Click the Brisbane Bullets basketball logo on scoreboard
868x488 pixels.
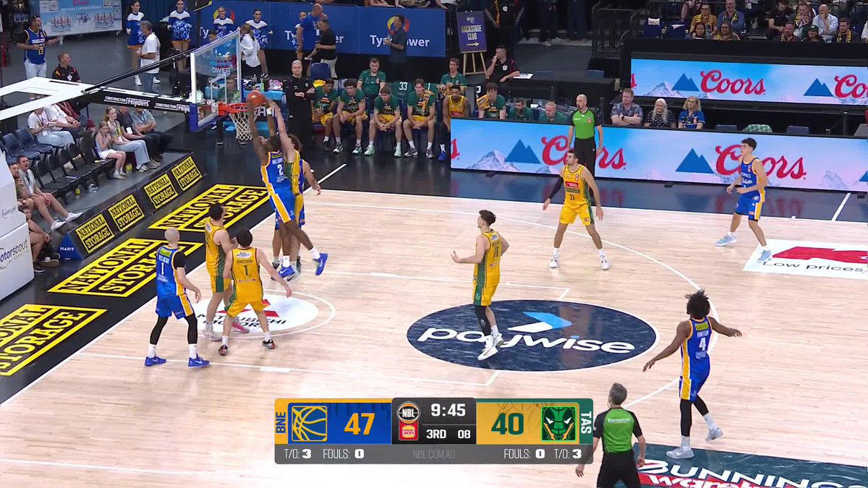pyautogui.click(x=309, y=423)
